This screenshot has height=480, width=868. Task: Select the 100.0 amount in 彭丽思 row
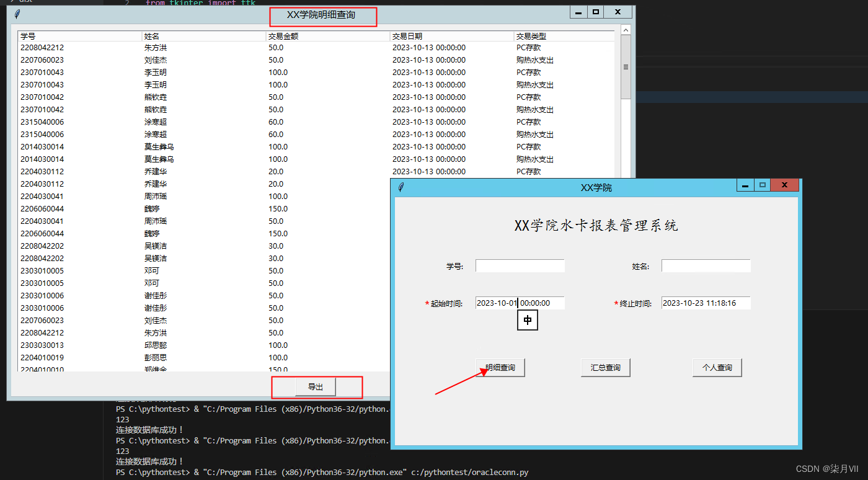[278, 357]
